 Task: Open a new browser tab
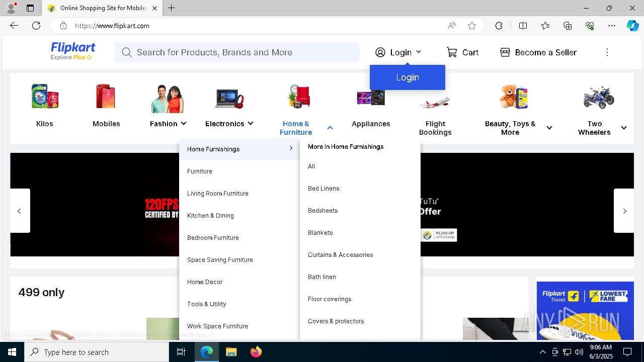click(172, 8)
